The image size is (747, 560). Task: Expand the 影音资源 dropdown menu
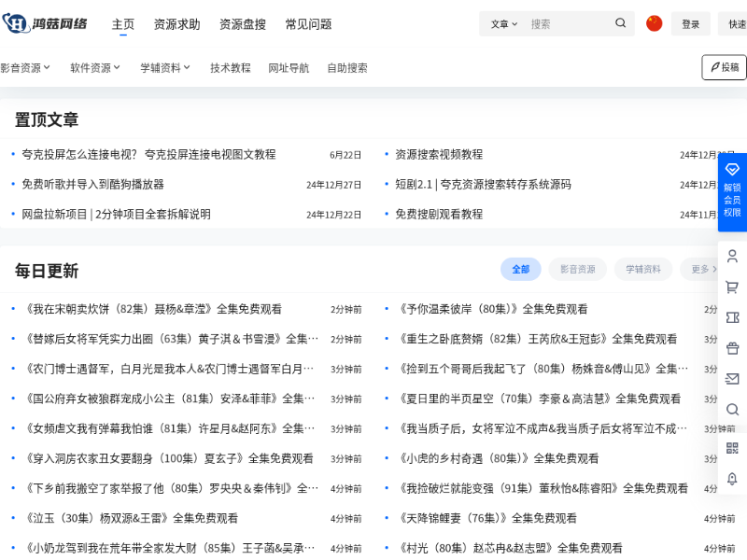pyautogui.click(x=26, y=67)
